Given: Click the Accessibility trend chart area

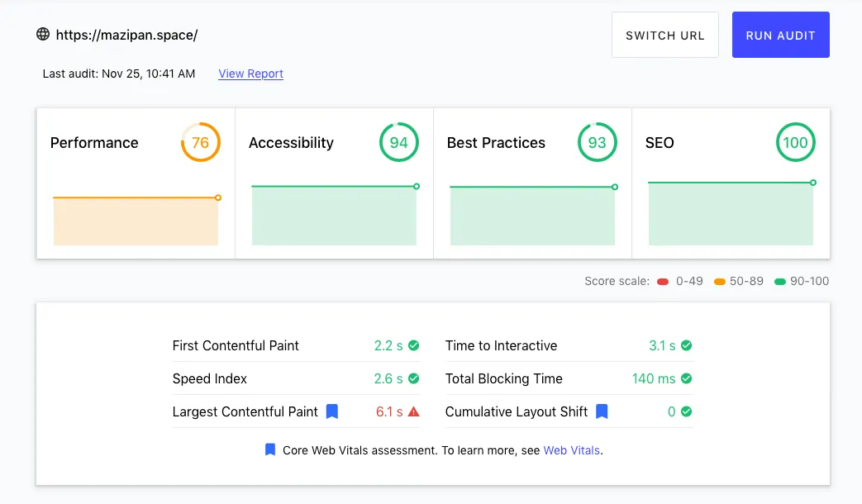Looking at the screenshot, I should tap(334, 215).
